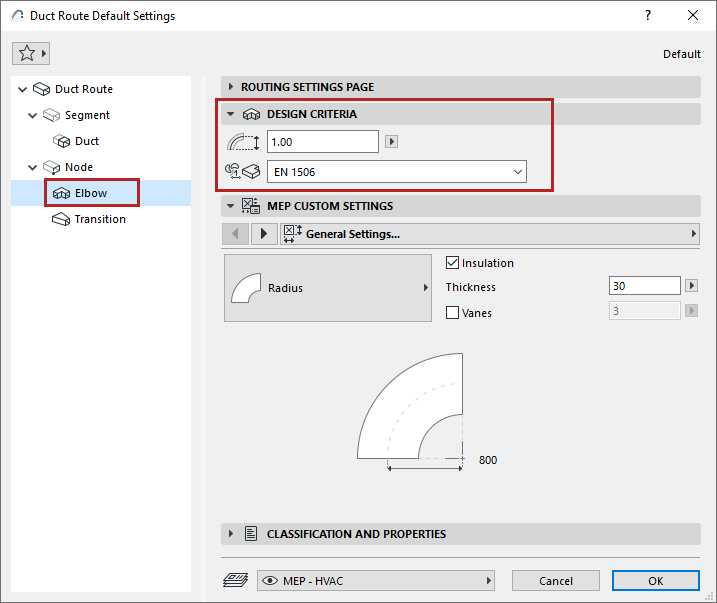The width and height of the screenshot is (717, 603).
Task: Go to previous settings page arrow
Action: (235, 234)
